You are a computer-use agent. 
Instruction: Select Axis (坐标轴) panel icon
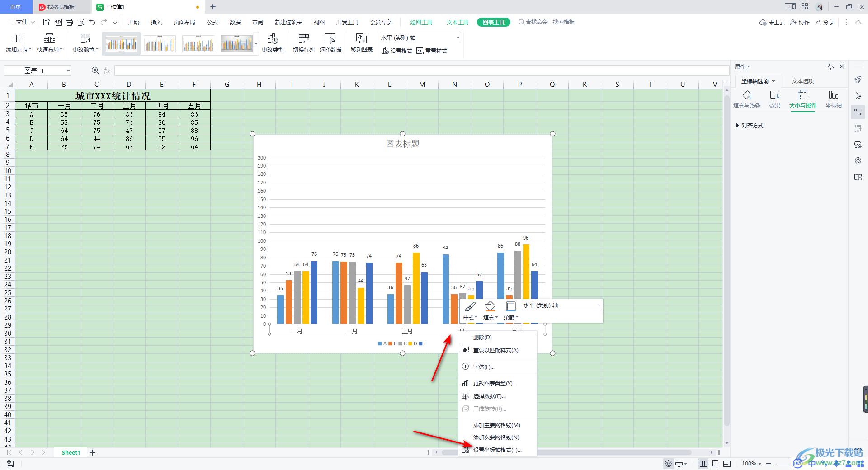(x=834, y=99)
